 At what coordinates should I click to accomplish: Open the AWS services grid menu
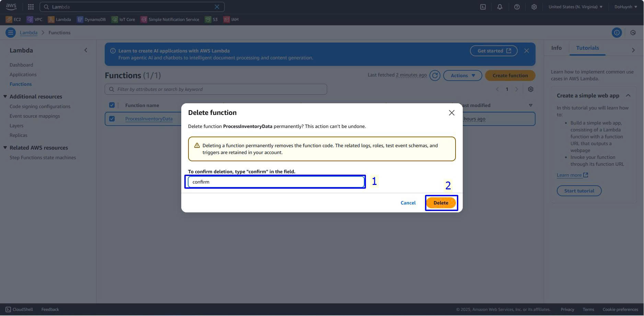31,7
